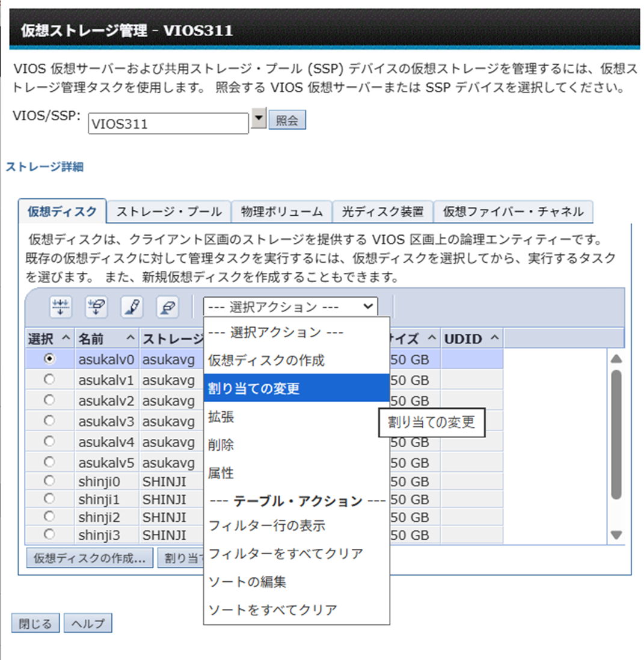The width and height of the screenshot is (644, 660).
Task: Sort by the 名前 column header
Action: coord(106,338)
